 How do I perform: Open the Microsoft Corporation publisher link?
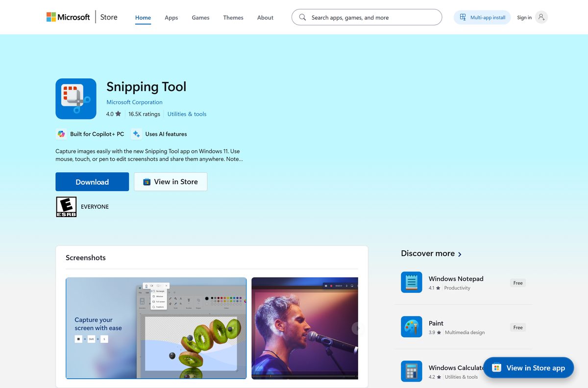click(x=134, y=102)
